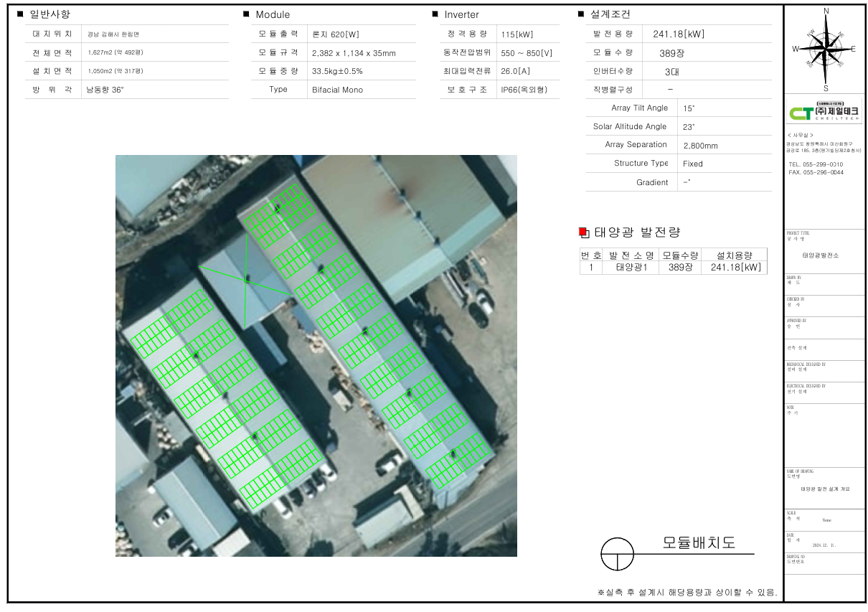Click the Structure Type Fixed cell

pos(692,164)
